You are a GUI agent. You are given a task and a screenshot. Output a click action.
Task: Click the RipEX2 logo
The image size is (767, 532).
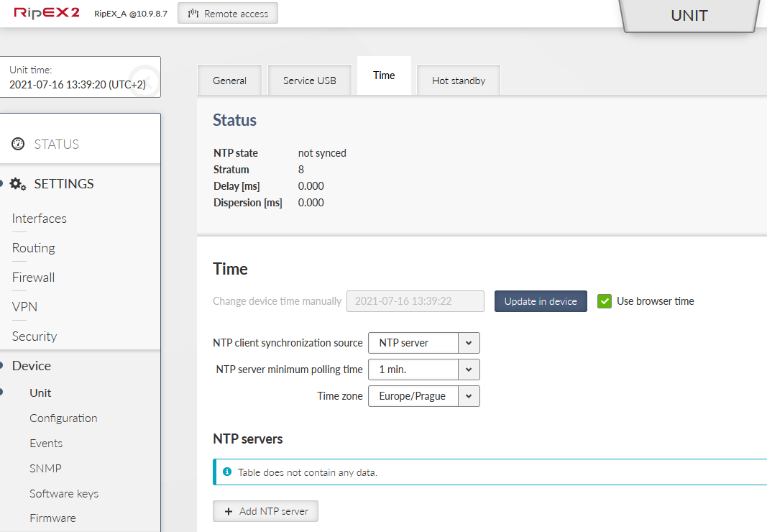pyautogui.click(x=47, y=13)
